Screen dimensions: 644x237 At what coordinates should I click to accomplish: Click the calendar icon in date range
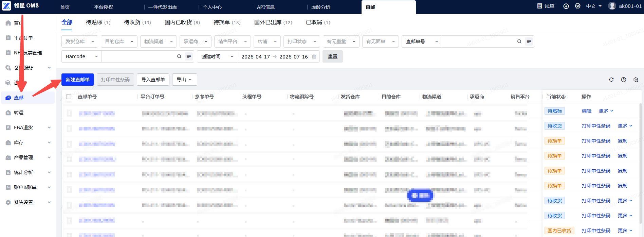(x=314, y=56)
